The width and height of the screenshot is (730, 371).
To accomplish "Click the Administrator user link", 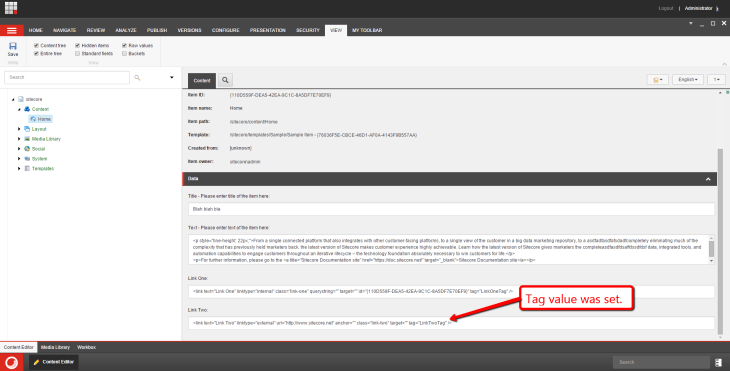I will pos(698,8).
